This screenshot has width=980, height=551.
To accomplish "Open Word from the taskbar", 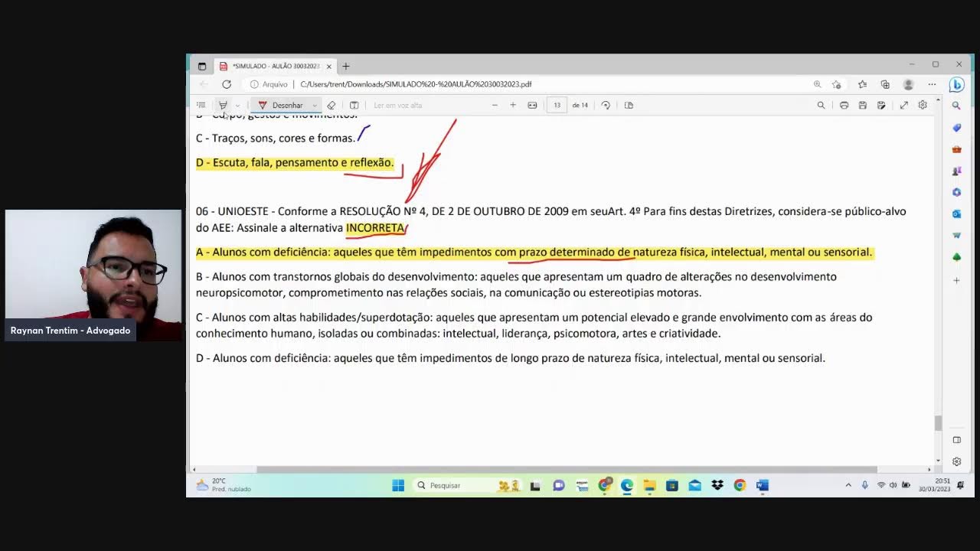I will click(x=762, y=485).
